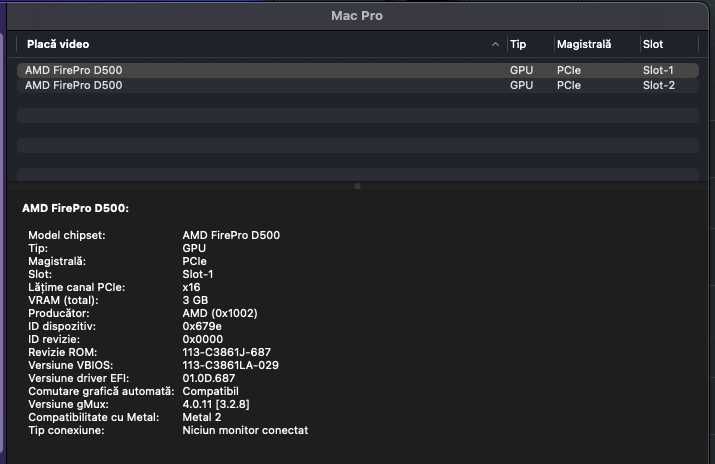Click the Model chipset value AMD FirePro D500
Image resolution: width=715 pixels, height=464 pixels.
231,235
